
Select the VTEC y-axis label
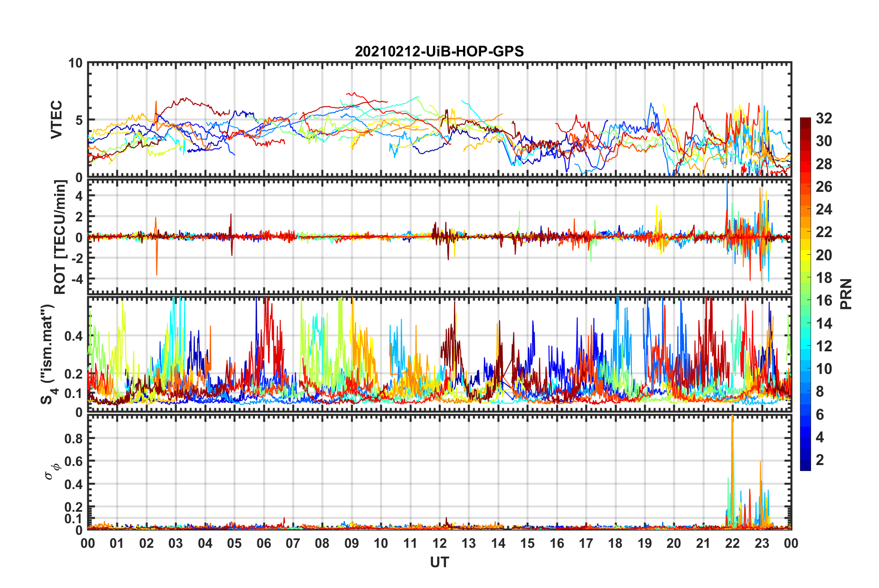(x=56, y=120)
